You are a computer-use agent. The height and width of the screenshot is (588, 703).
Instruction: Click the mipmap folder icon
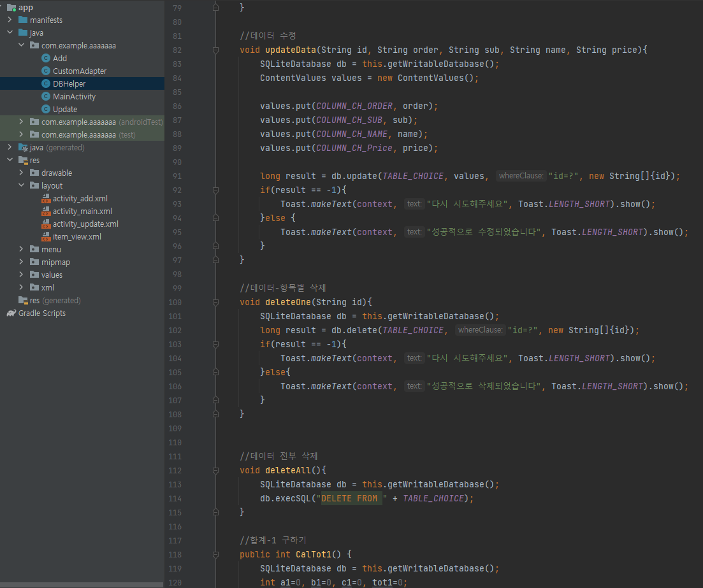34,262
